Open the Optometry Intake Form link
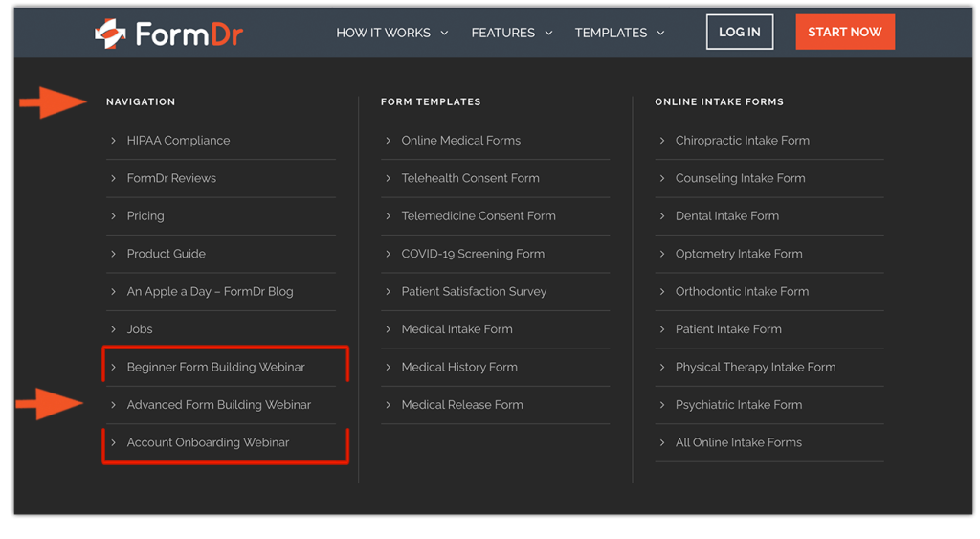 tap(739, 254)
